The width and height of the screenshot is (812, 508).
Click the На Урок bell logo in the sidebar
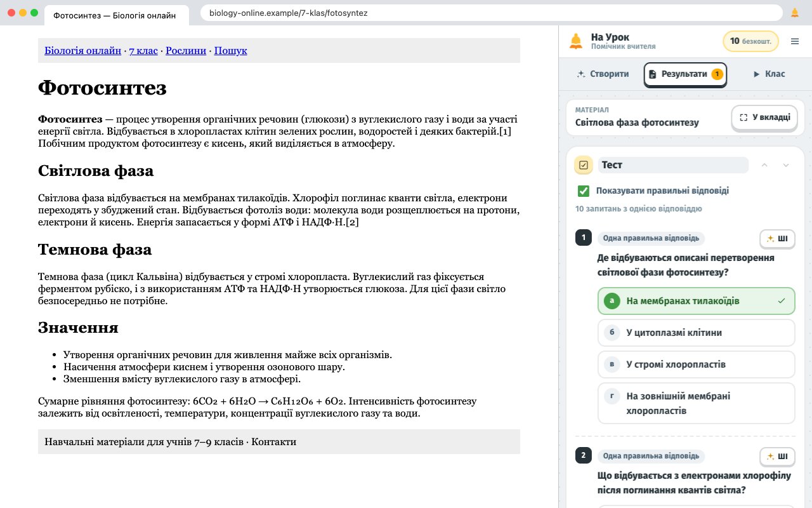576,41
